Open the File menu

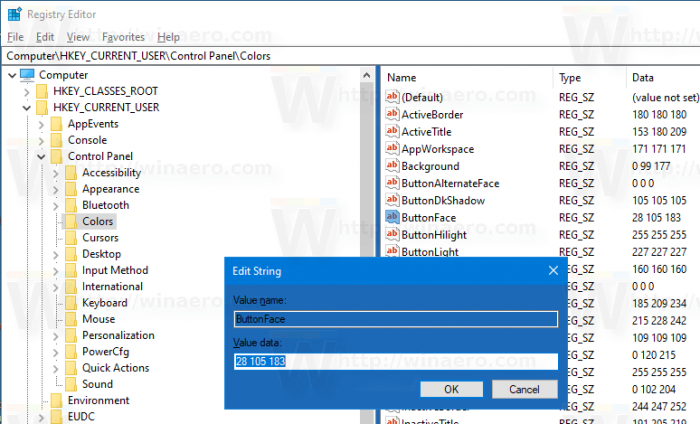[16, 37]
